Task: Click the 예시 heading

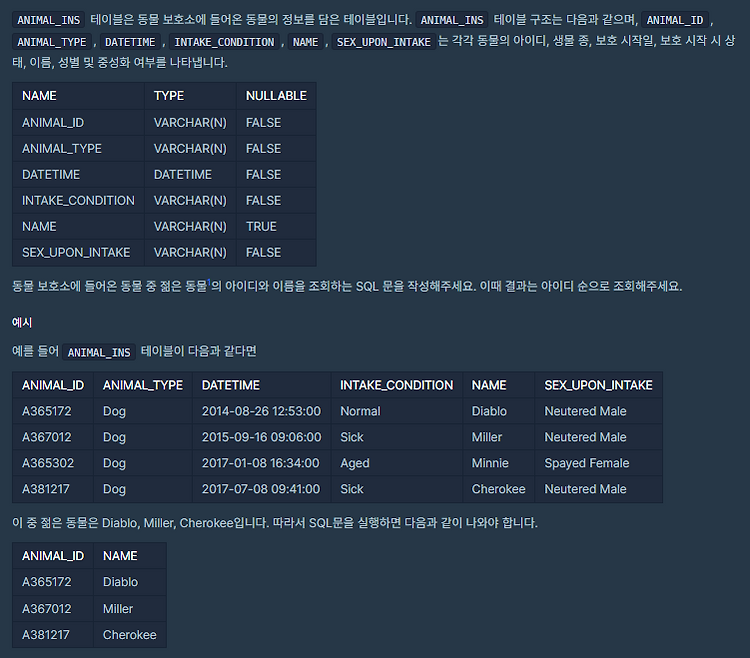Action: (x=22, y=323)
